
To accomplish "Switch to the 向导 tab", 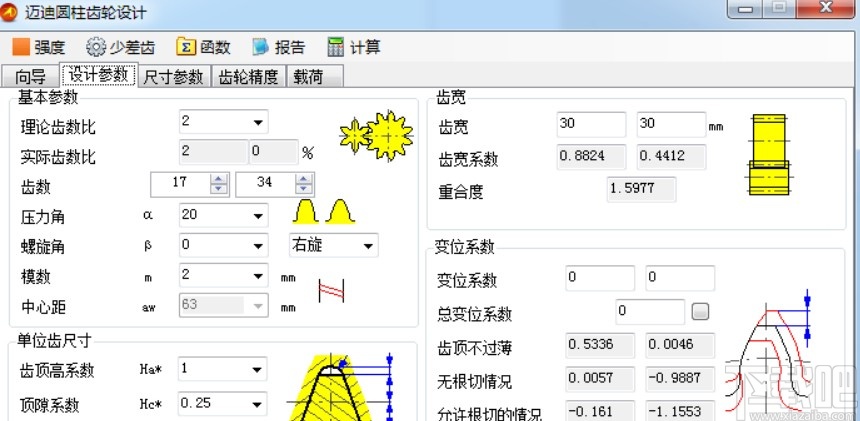I will tap(30, 76).
